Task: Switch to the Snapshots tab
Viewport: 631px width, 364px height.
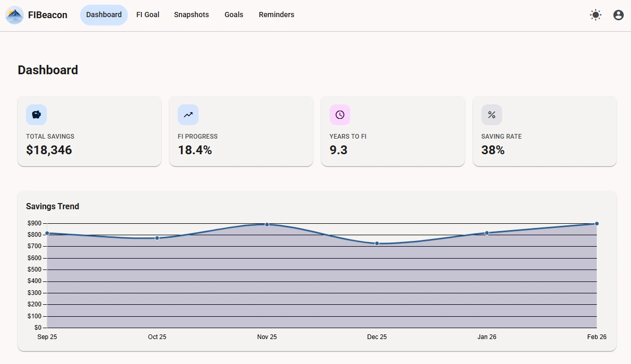Action: pos(191,15)
